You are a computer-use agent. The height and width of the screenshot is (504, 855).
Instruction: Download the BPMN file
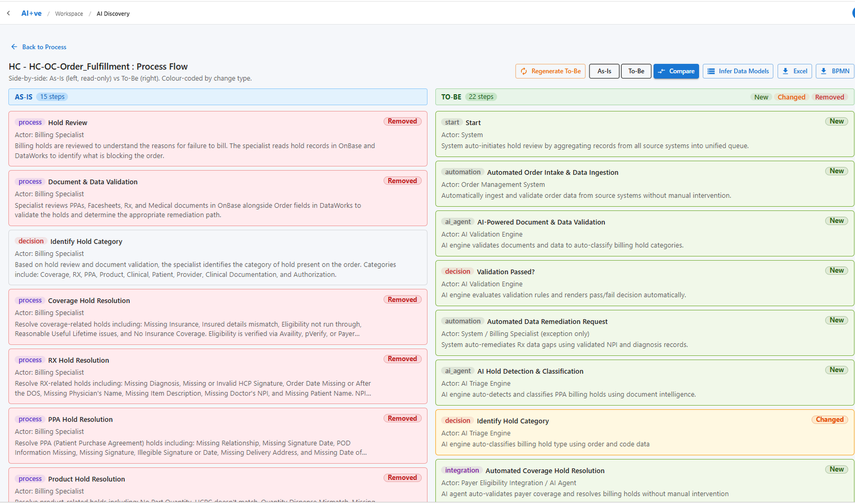[x=835, y=71]
